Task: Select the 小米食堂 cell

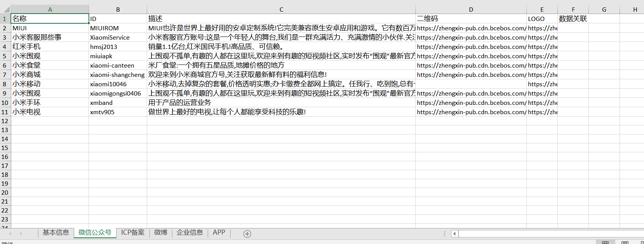Action: coord(50,65)
